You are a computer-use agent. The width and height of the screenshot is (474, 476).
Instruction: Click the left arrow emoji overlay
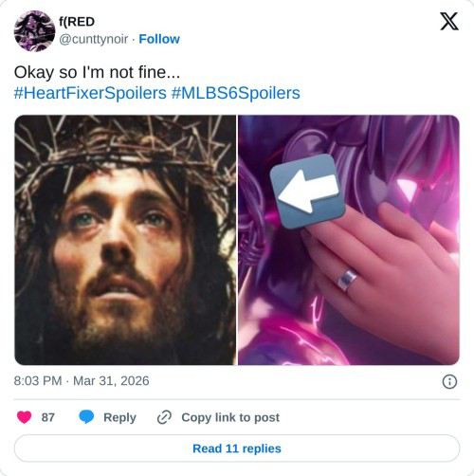click(x=307, y=191)
